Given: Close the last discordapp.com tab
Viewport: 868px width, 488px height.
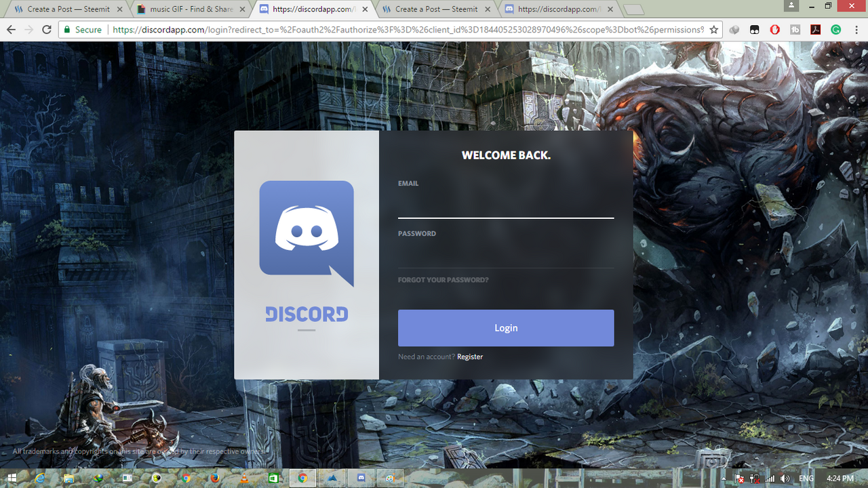Looking at the screenshot, I should pos(611,9).
